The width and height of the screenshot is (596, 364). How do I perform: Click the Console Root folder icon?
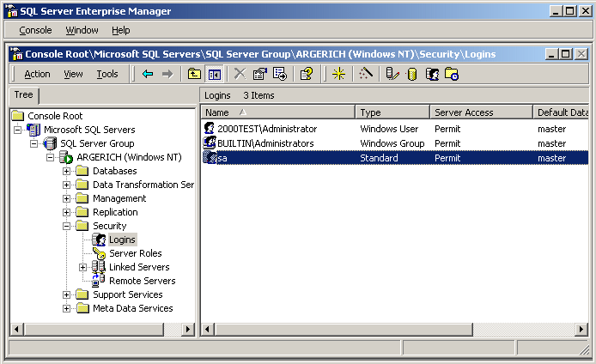pyautogui.click(x=18, y=116)
